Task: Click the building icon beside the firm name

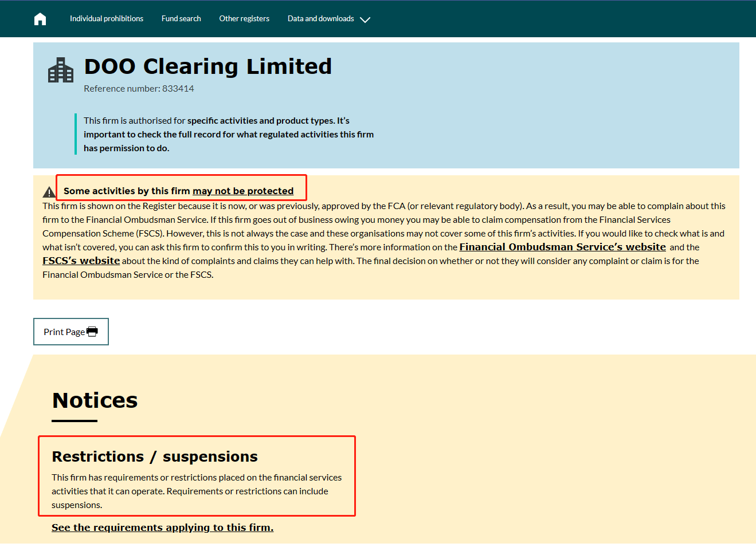Action: click(61, 70)
